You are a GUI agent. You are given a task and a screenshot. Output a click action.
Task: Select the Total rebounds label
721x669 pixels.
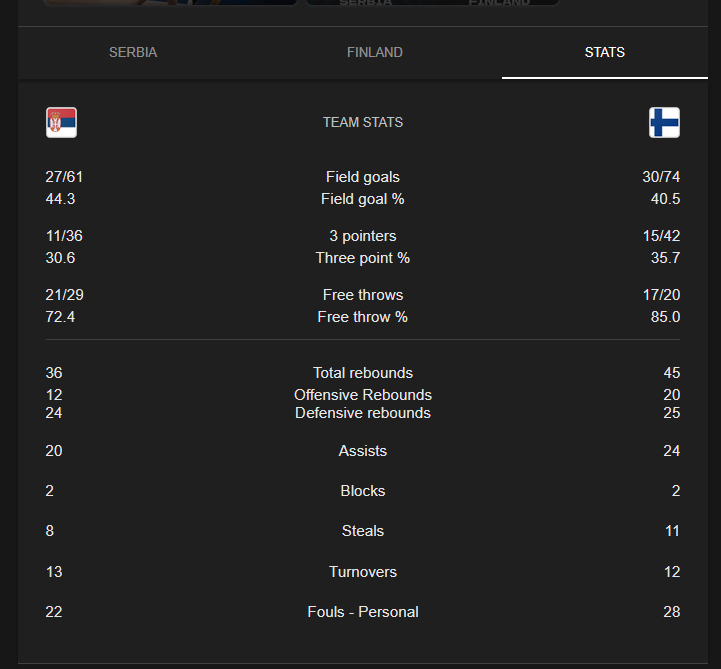pyautogui.click(x=363, y=372)
